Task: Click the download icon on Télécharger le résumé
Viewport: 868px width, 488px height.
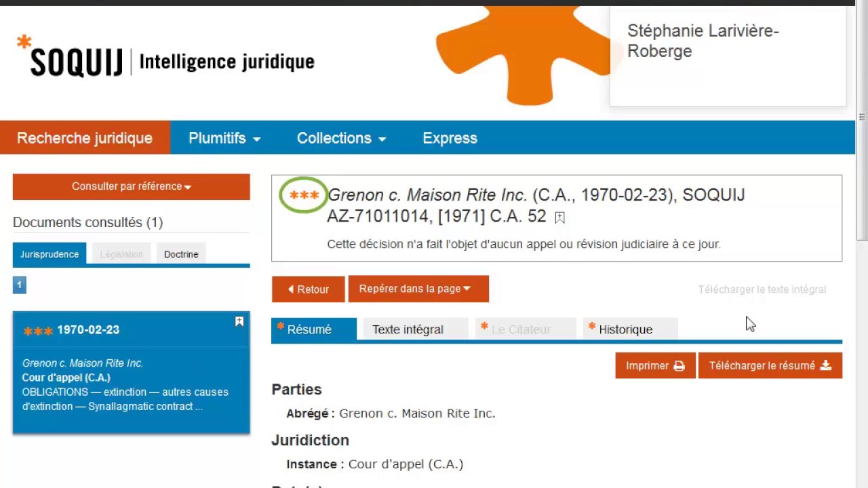Action: point(825,366)
